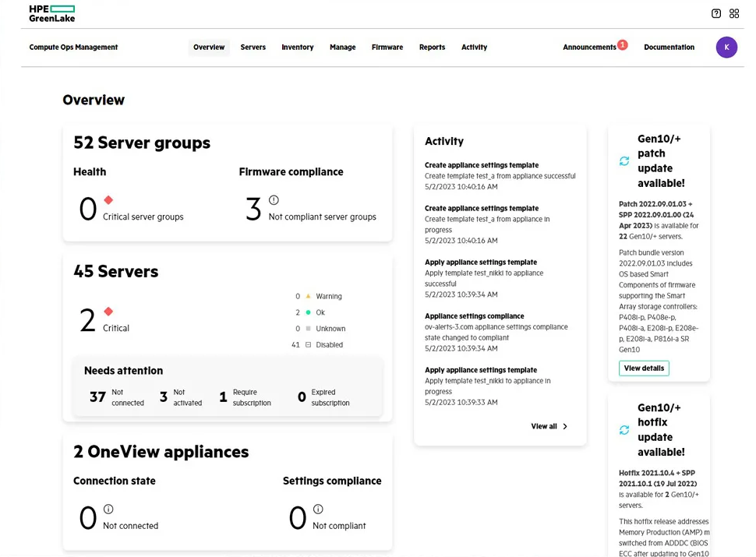Open the help question mark icon

coord(716,13)
